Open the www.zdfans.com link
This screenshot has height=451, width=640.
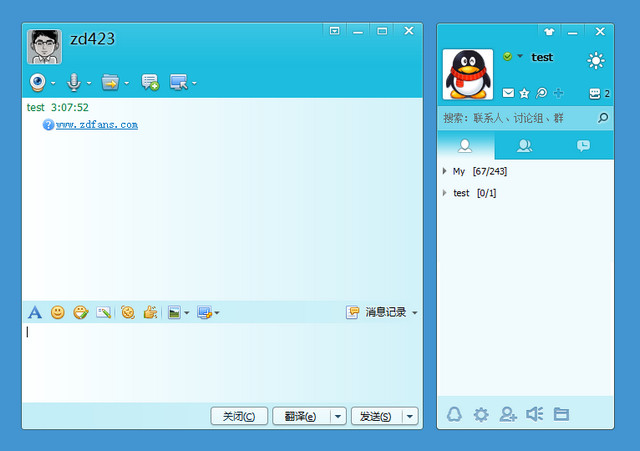[97, 125]
